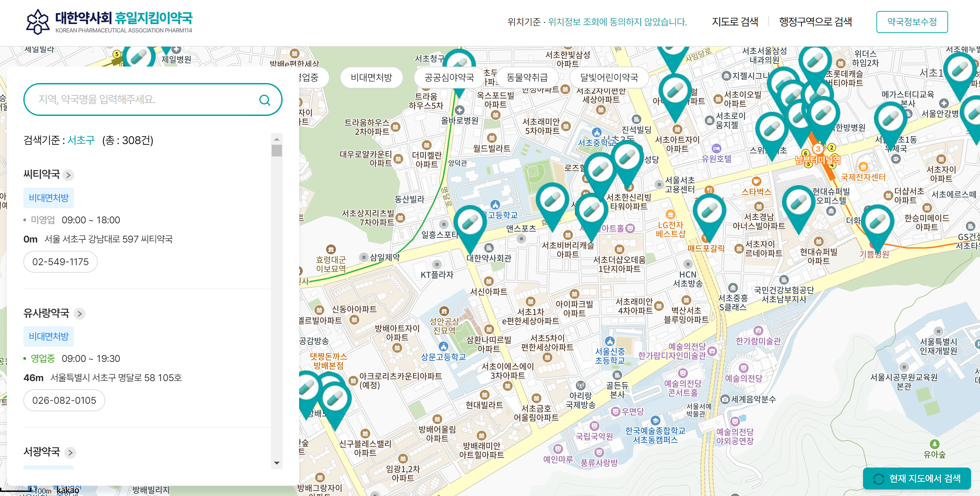The height and width of the screenshot is (496, 980).
Task: Call 씨티약국 at 02-549-1175
Action: (60, 262)
